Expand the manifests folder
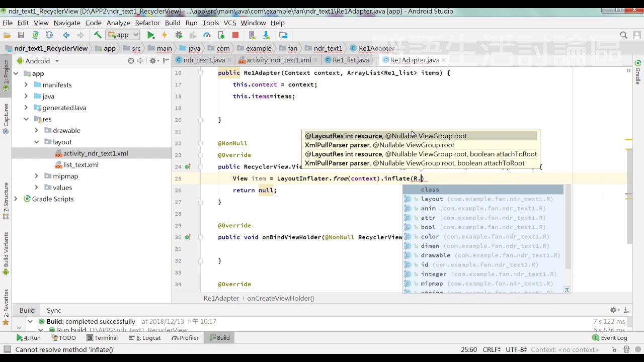 pyautogui.click(x=26, y=85)
